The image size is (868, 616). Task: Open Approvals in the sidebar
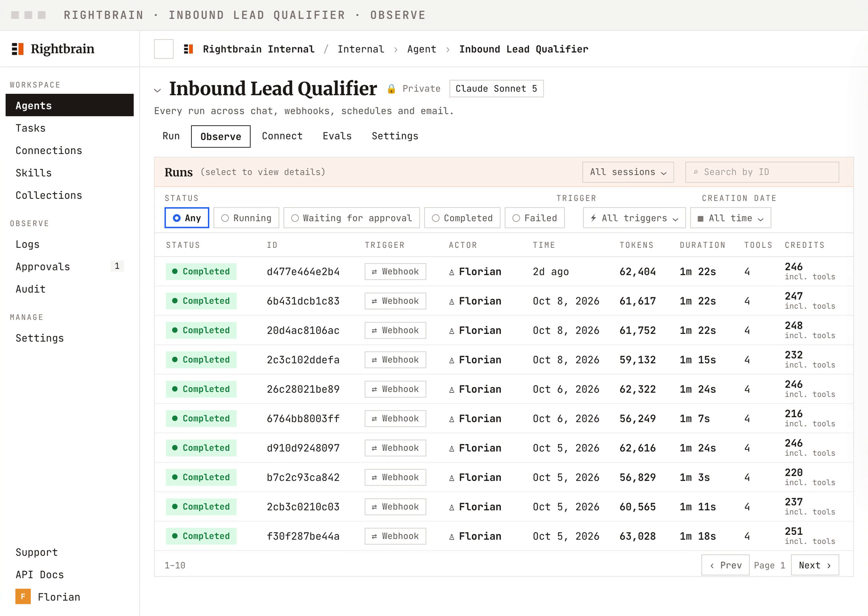69,267
